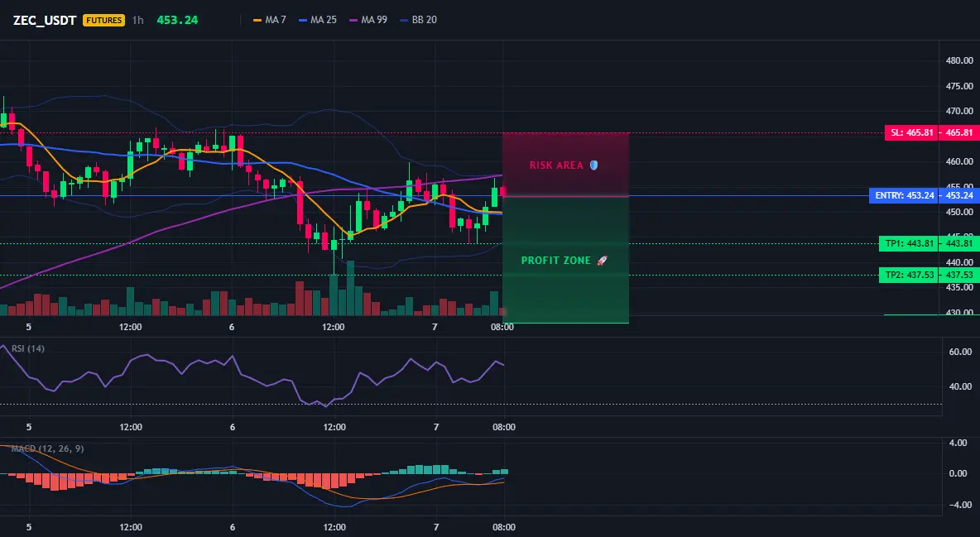Screen dimensions: 980x537
Task: Toggle the MA 7 legend entry
Action: click(x=269, y=20)
